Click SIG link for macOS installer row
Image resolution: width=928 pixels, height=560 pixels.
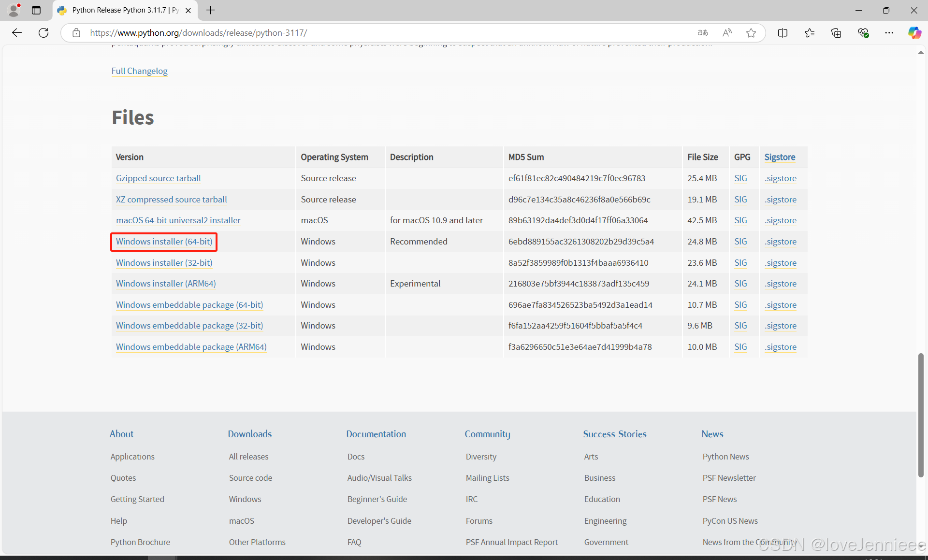click(740, 220)
